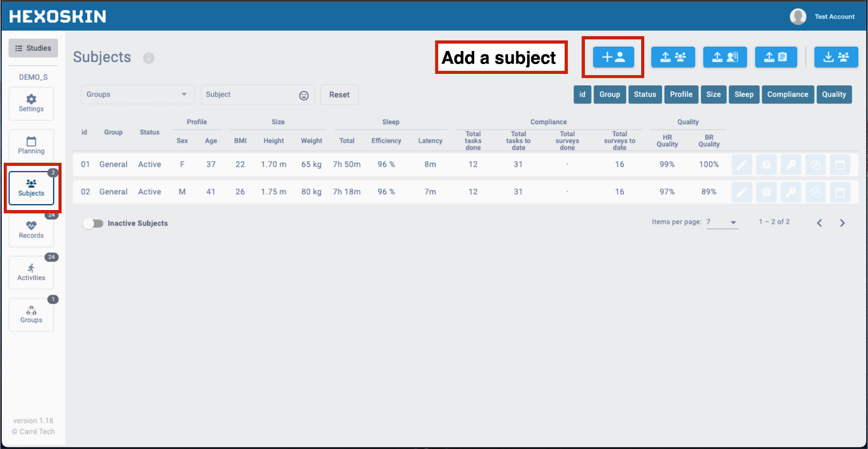This screenshot has height=449, width=868.
Task: Click the calendar icon for subject 01
Action: (840, 165)
